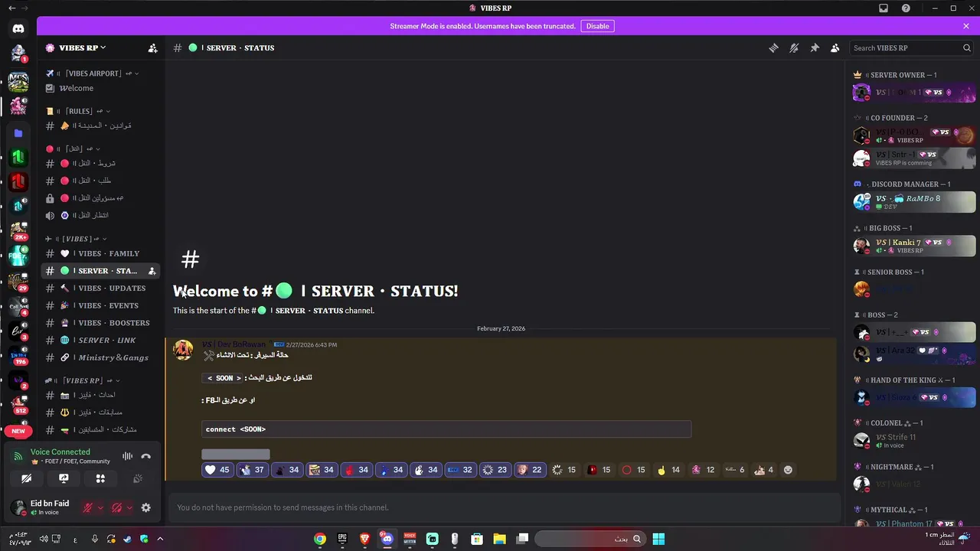Disconnect from voice with hang-up icon

coord(145,456)
